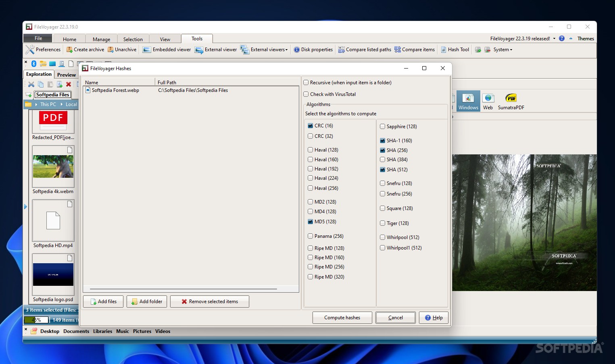Open Disk properties
The width and height of the screenshot is (615, 364).
pyautogui.click(x=313, y=50)
